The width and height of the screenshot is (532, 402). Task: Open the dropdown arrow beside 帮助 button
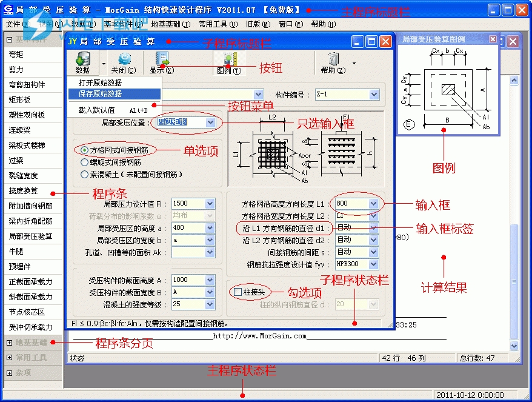(354, 63)
